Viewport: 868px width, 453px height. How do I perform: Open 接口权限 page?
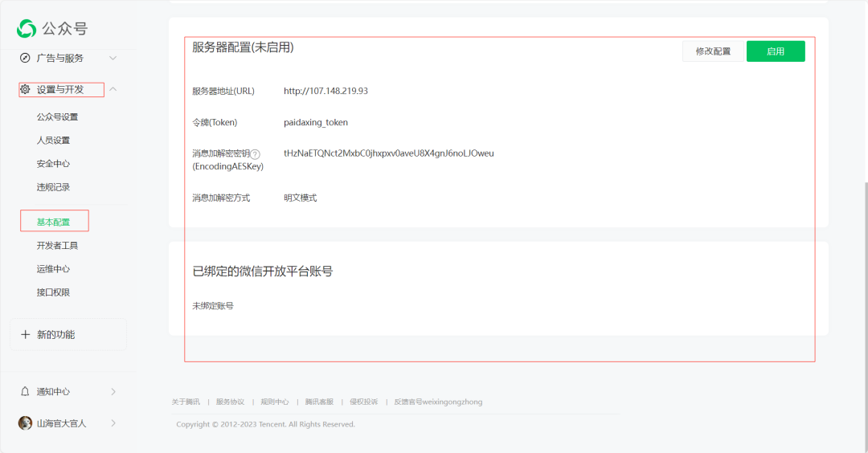click(x=53, y=292)
